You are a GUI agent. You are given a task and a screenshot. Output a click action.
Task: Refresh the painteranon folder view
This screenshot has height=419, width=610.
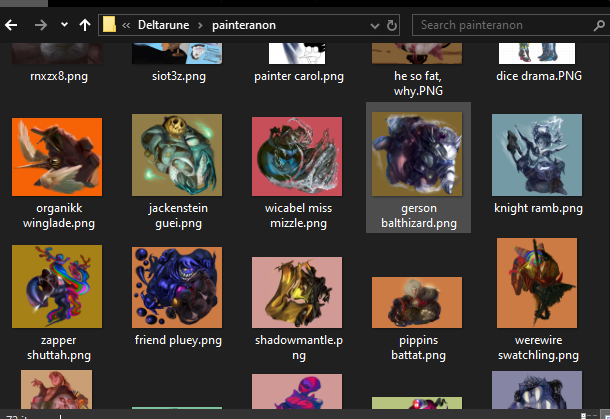392,25
